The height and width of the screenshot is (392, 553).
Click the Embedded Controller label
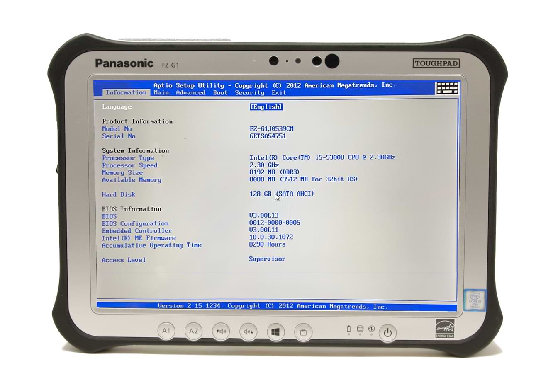(137, 231)
